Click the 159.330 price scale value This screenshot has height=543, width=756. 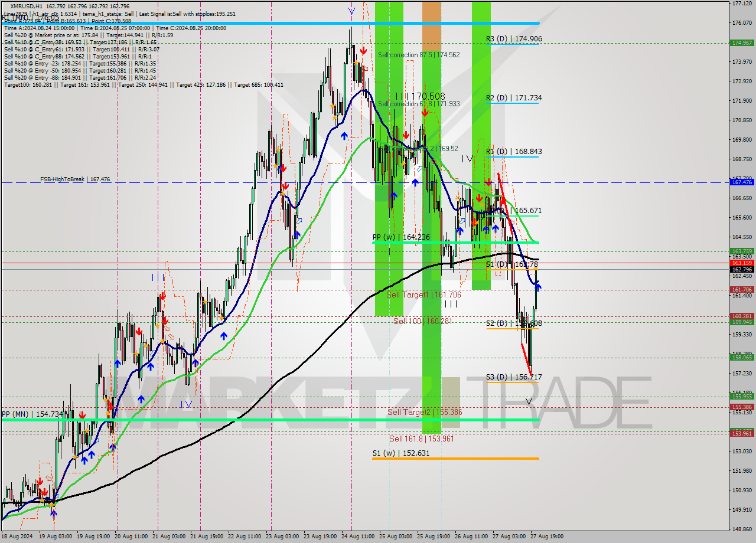(x=742, y=335)
